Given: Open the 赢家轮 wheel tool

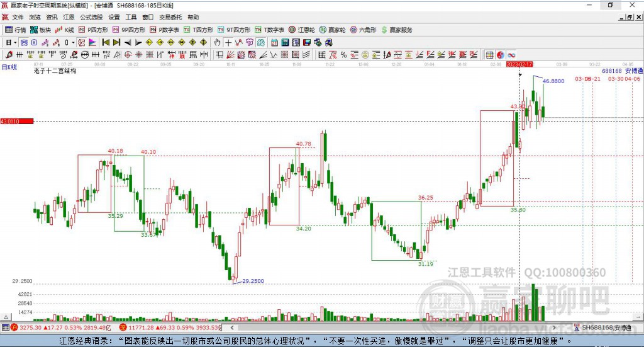Looking at the screenshot, I should click(333, 30).
